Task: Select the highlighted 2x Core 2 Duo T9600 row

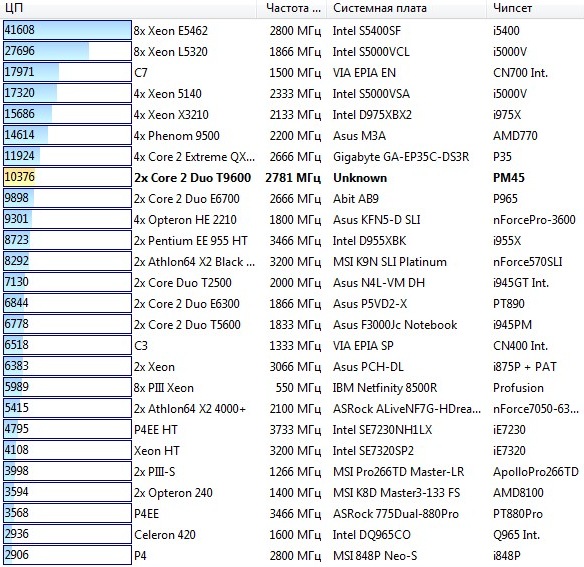Action: (x=292, y=177)
